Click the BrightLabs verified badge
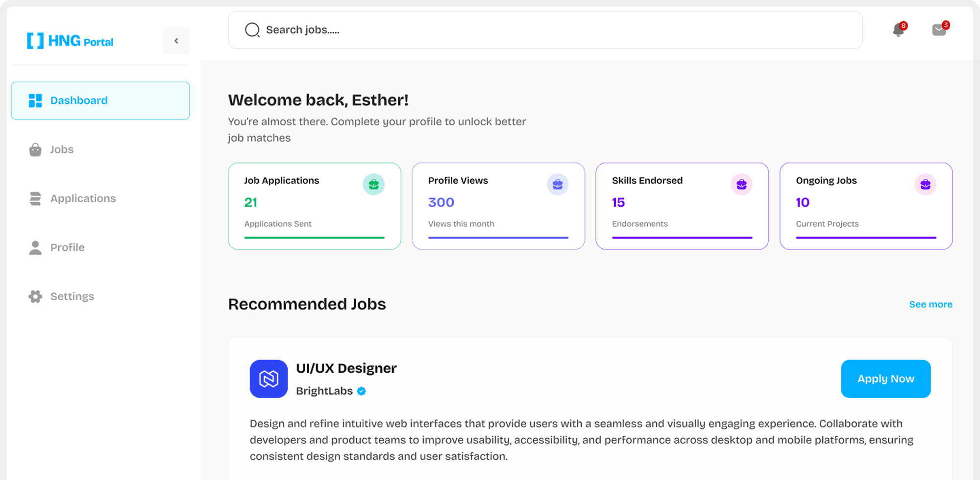 pyautogui.click(x=362, y=391)
